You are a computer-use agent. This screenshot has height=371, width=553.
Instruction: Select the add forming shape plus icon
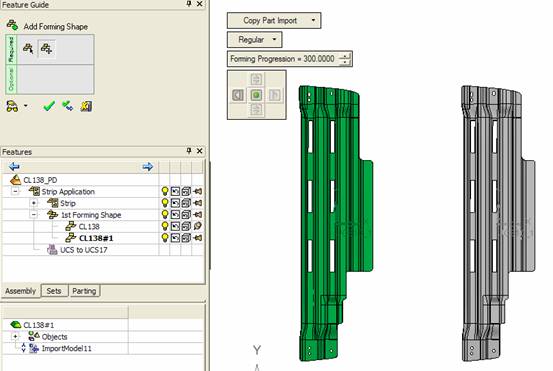coord(46,48)
